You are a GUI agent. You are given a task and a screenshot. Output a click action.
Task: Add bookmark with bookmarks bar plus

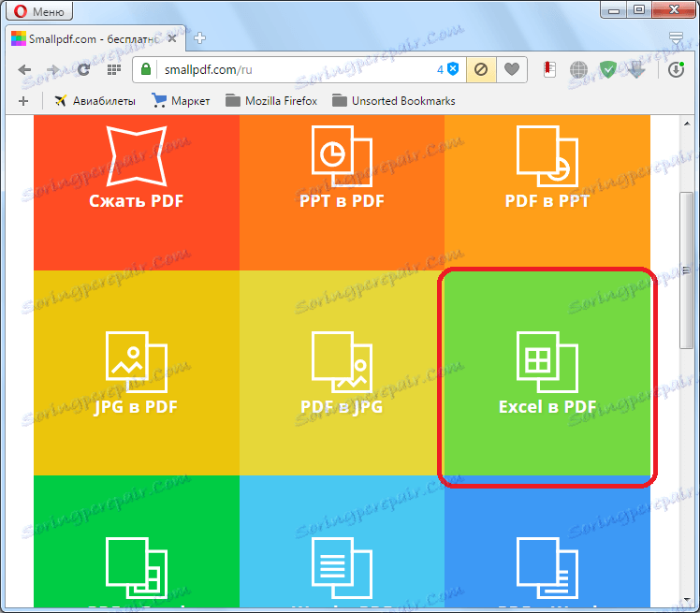click(x=23, y=101)
